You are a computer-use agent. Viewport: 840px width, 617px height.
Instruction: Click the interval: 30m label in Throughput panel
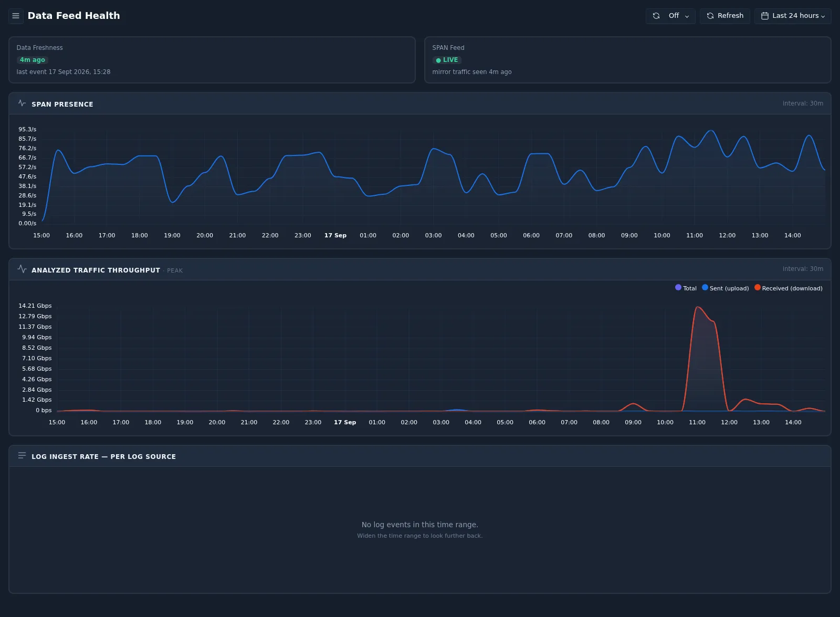click(x=803, y=269)
